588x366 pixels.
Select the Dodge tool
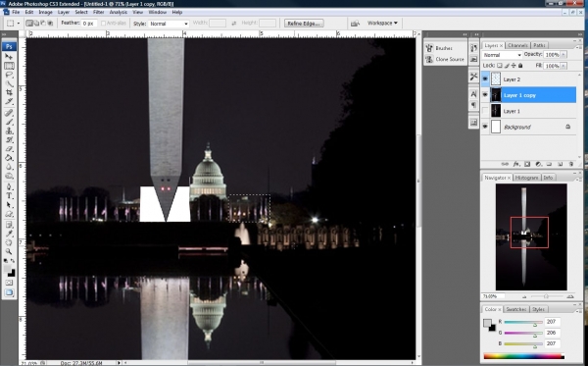[9, 176]
